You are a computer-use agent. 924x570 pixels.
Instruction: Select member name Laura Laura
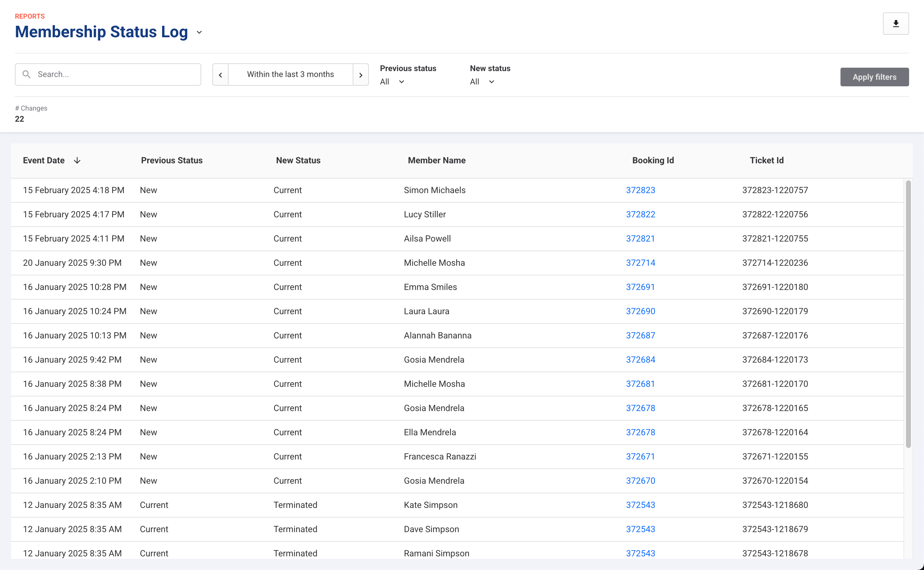click(x=426, y=311)
